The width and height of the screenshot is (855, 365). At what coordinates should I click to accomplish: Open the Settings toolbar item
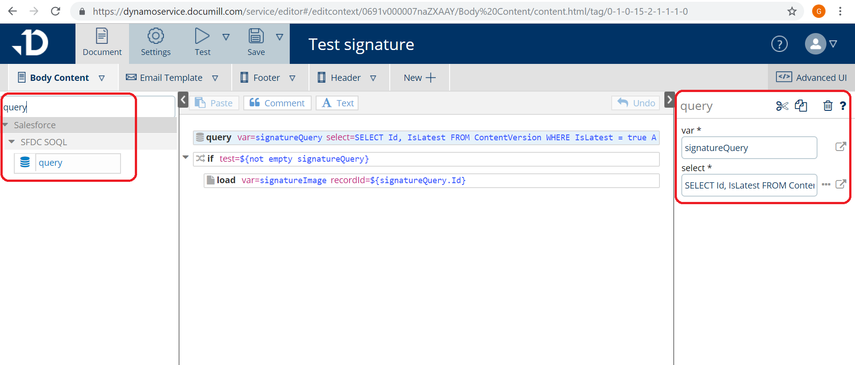(156, 43)
